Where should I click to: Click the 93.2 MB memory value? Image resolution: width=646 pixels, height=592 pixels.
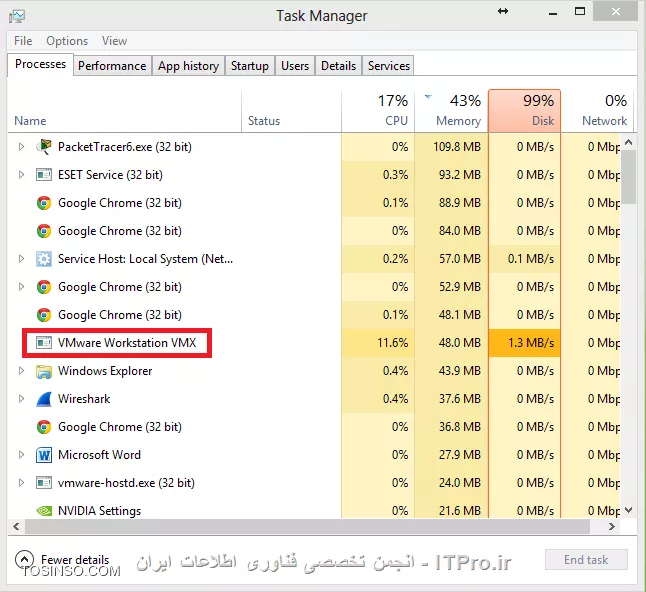click(x=460, y=175)
